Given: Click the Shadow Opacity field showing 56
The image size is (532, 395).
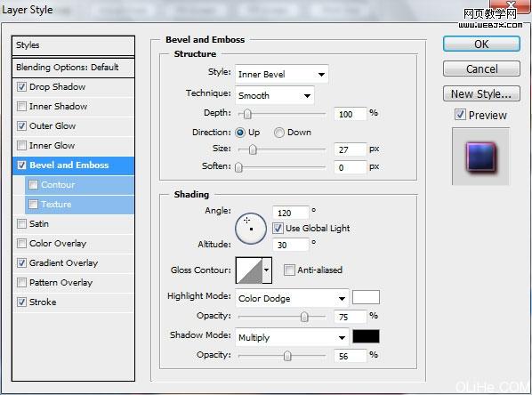Looking at the screenshot, I should click(351, 356).
